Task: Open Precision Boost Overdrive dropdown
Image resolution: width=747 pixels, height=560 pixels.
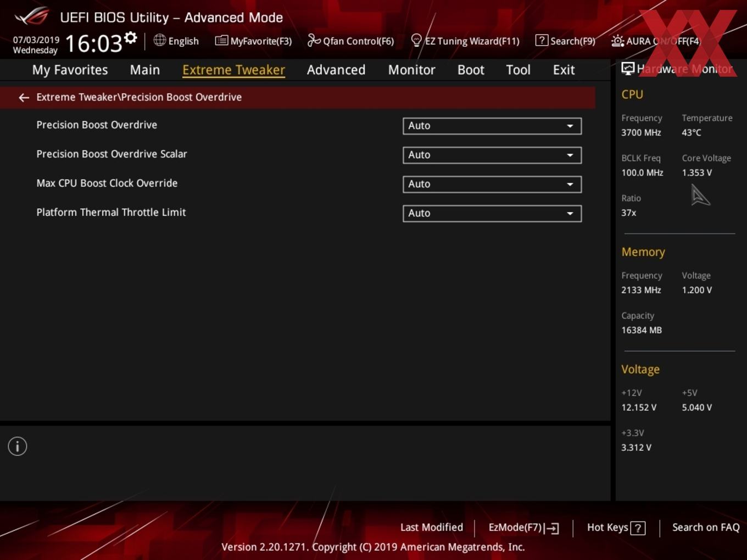Action: pyautogui.click(x=492, y=126)
